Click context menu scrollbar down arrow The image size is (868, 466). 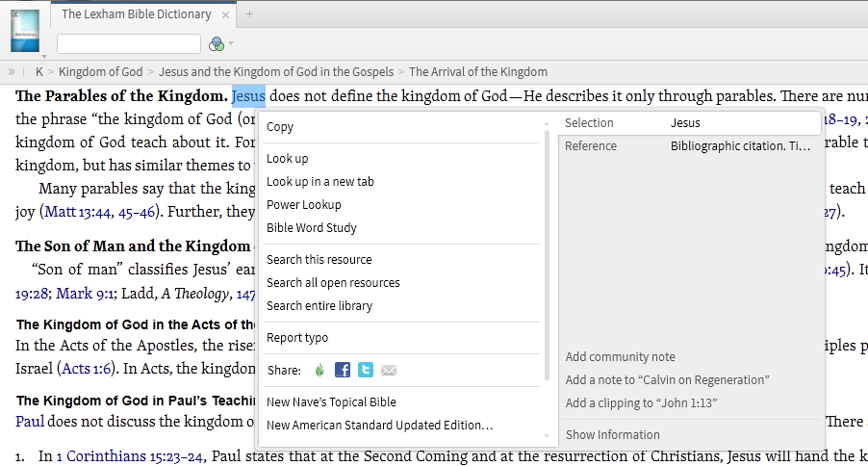(547, 436)
